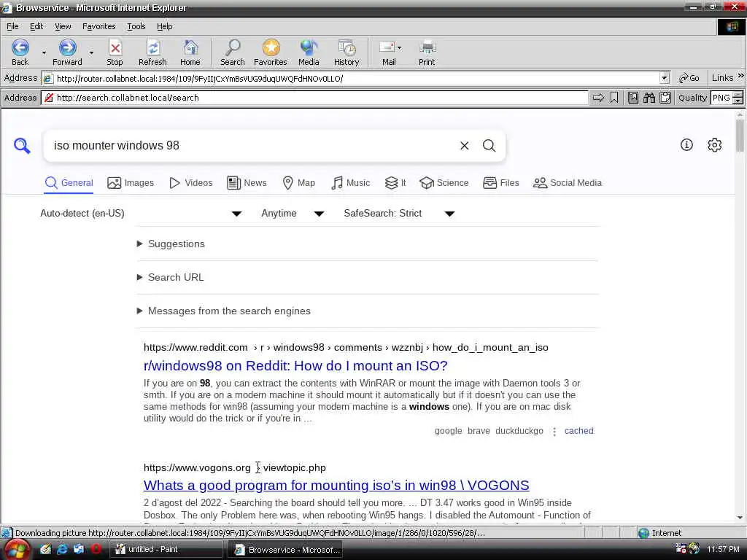This screenshot has height=560, width=747.
Task: Clear the search query with the X icon
Action: click(465, 146)
